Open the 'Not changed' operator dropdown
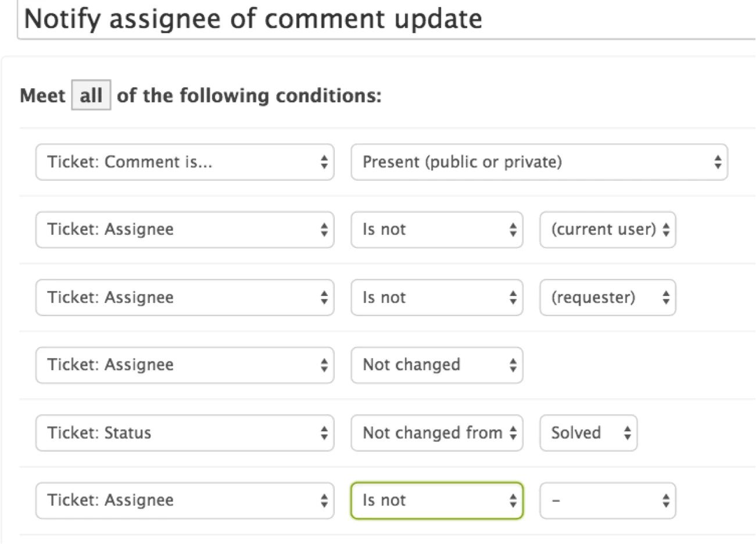Viewport: 756px width, 544px height. [x=436, y=365]
